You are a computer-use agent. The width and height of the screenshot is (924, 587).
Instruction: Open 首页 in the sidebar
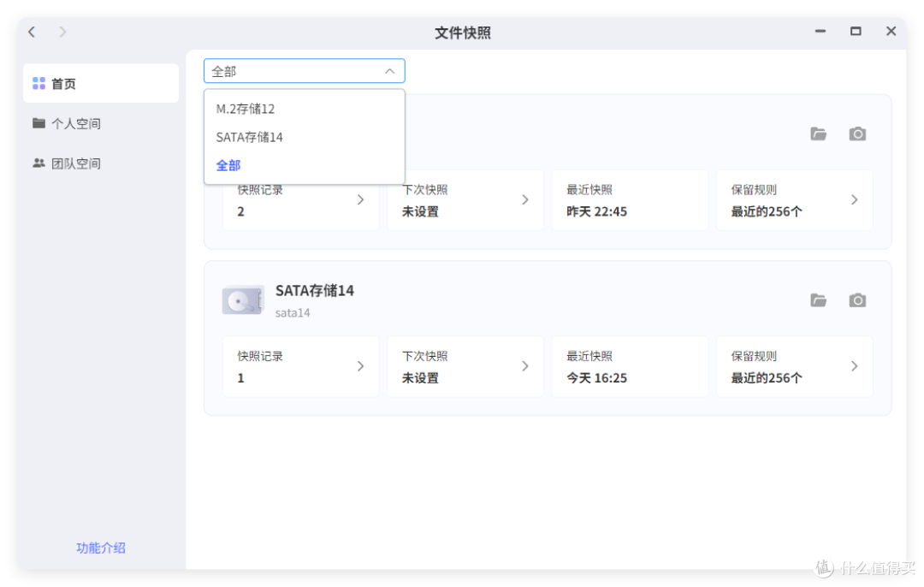101,84
